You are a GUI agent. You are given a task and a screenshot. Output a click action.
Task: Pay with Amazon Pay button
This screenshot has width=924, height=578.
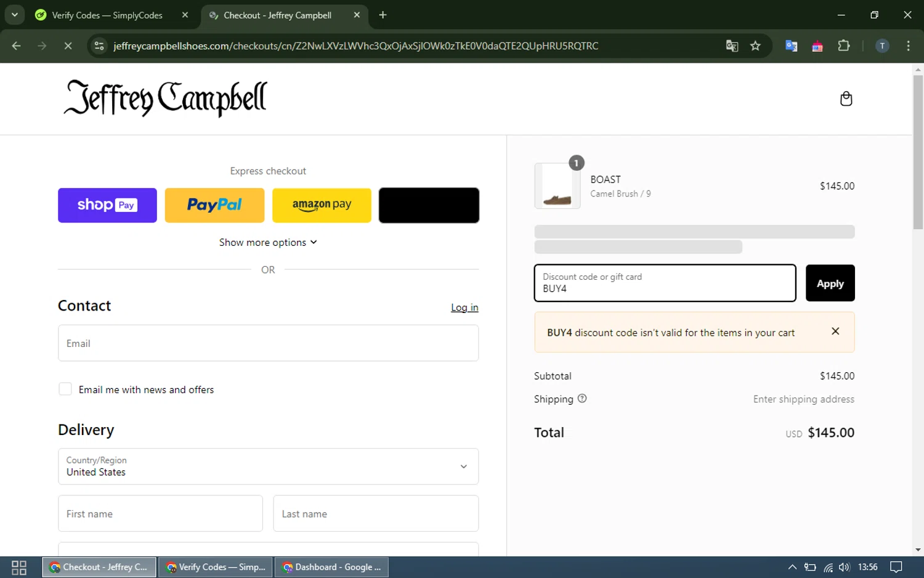322,205
